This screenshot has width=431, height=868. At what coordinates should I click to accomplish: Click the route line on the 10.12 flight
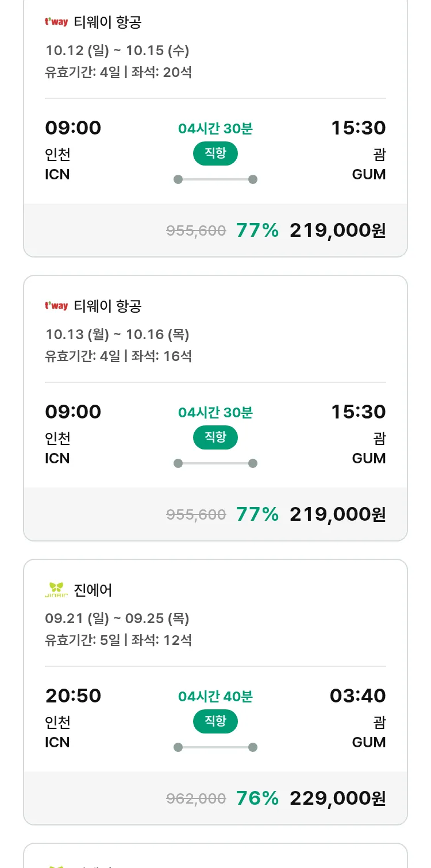point(215,179)
